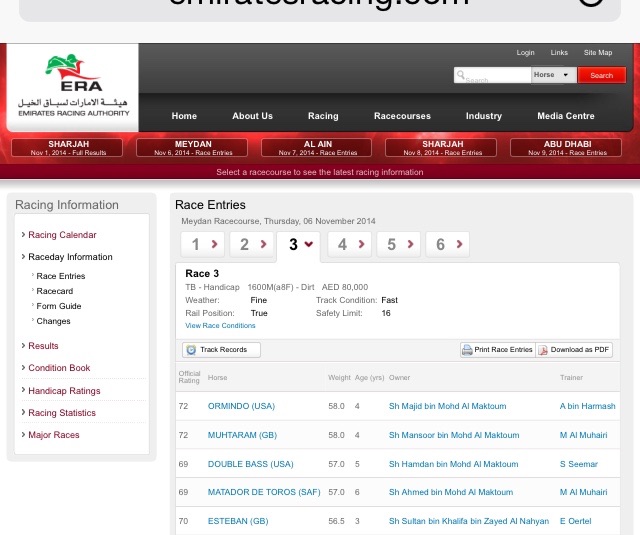The image size is (640, 535).
Task: Go to the Login page
Action: pos(525,52)
